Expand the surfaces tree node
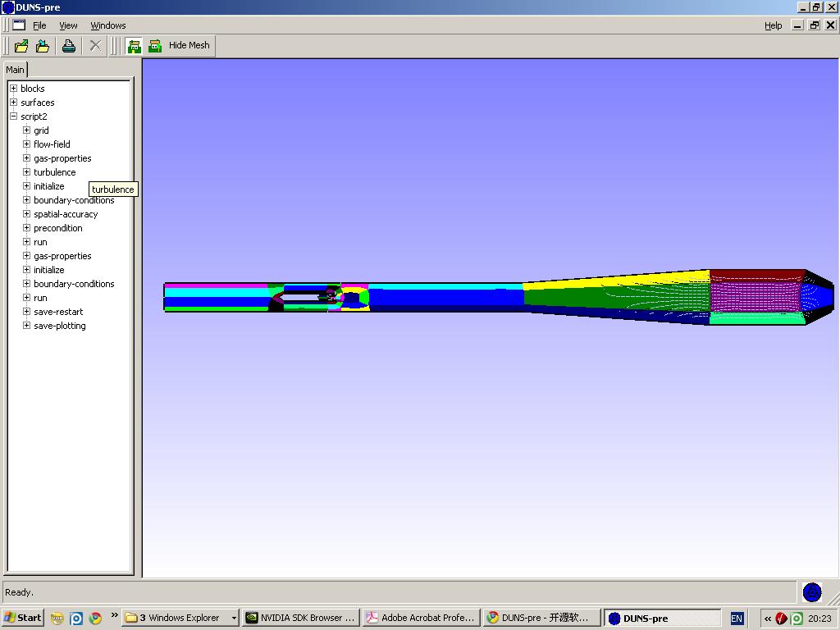Viewport: 840px width, 630px height. pos(13,103)
